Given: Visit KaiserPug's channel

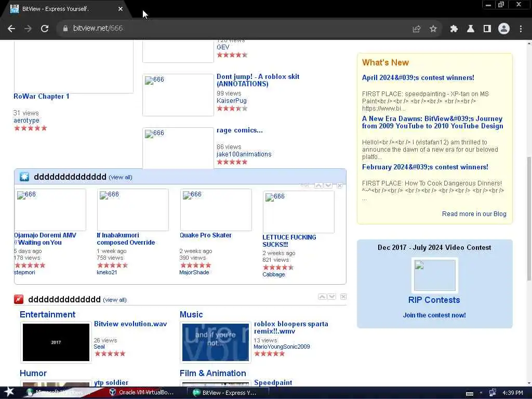Looking at the screenshot, I should point(232,101).
